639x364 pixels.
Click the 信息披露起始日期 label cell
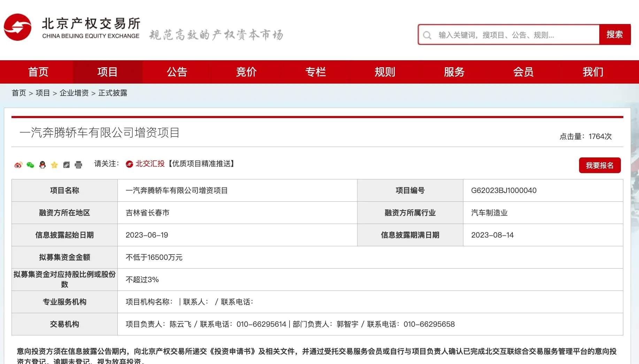[x=64, y=235]
